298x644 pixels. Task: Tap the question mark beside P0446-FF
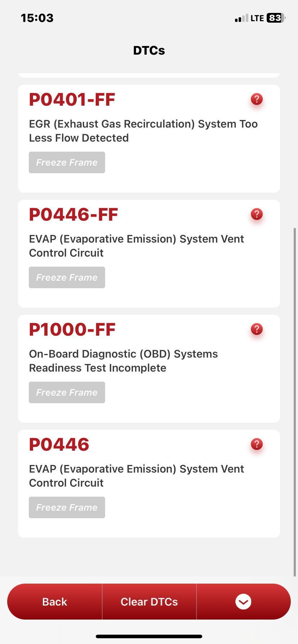(x=257, y=214)
